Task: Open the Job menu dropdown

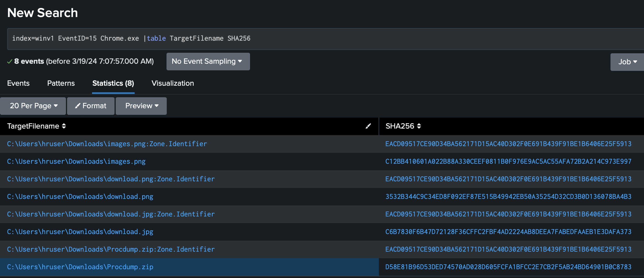Action: [x=627, y=62]
